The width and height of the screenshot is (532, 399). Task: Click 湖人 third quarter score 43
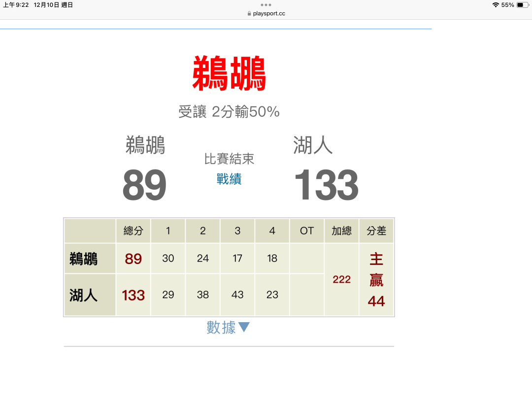[237, 295]
